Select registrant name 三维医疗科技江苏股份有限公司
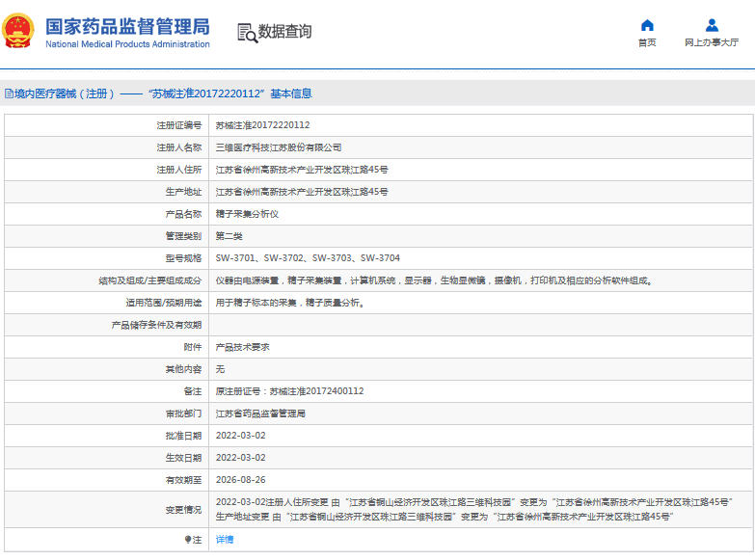The image size is (755, 560). tap(279, 147)
